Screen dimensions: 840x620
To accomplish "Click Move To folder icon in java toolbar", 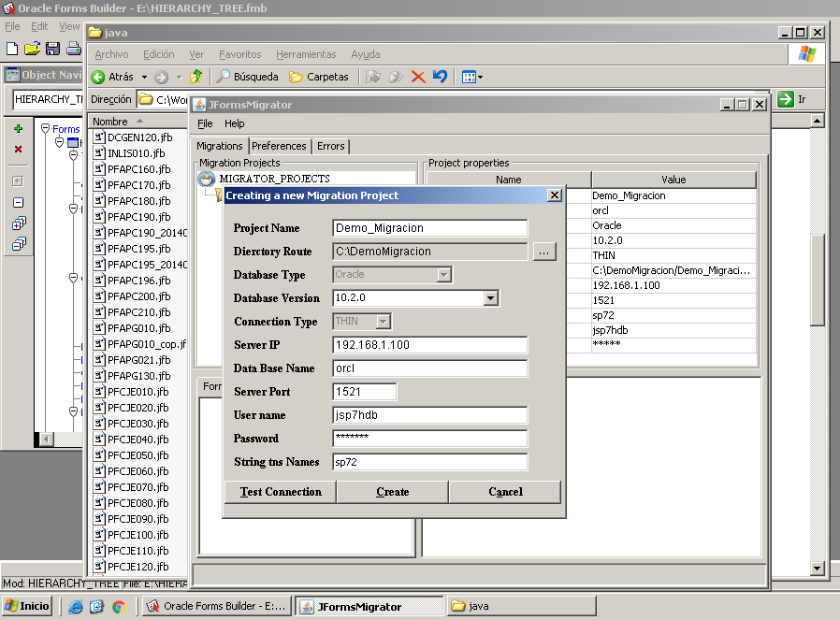I will (x=373, y=77).
